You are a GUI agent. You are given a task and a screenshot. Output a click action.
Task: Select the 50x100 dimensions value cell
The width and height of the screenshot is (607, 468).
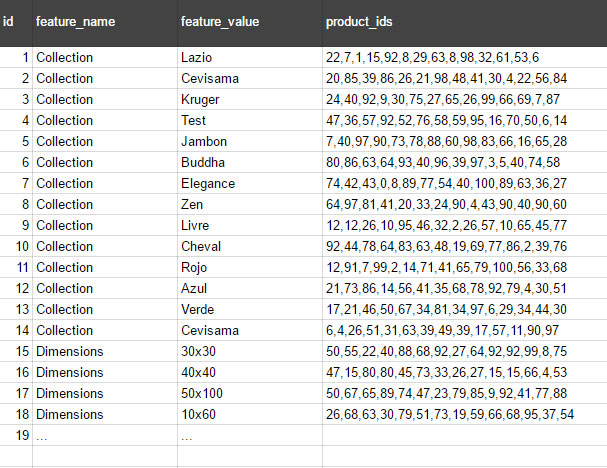[250, 393]
